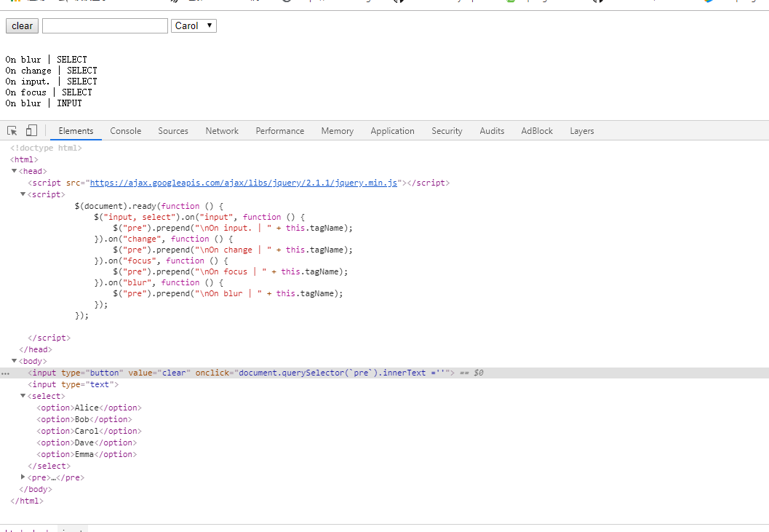Select the input type text node
This screenshot has width=769, height=532.
pyautogui.click(x=73, y=384)
